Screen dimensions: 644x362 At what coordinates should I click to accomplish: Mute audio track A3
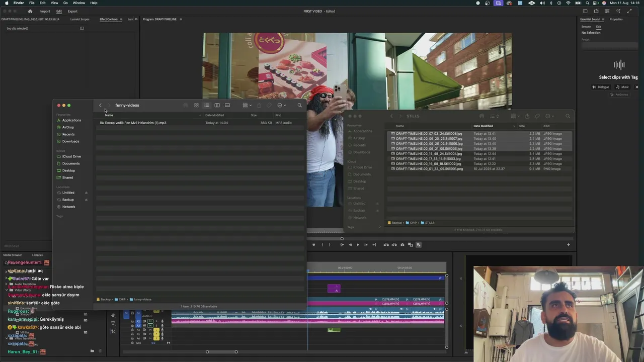(150, 326)
